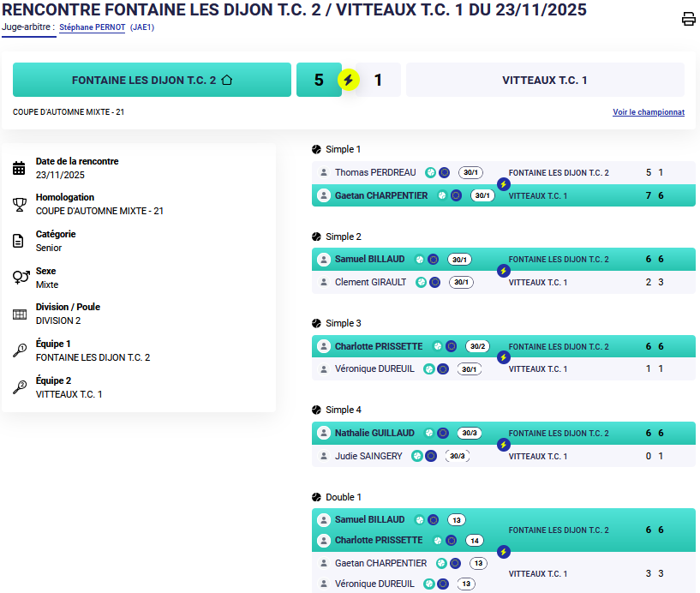Viewport: 700px width, 593px height.
Task: Click Samuel BILLAUD's name in Simple 2
Action: [369, 260]
